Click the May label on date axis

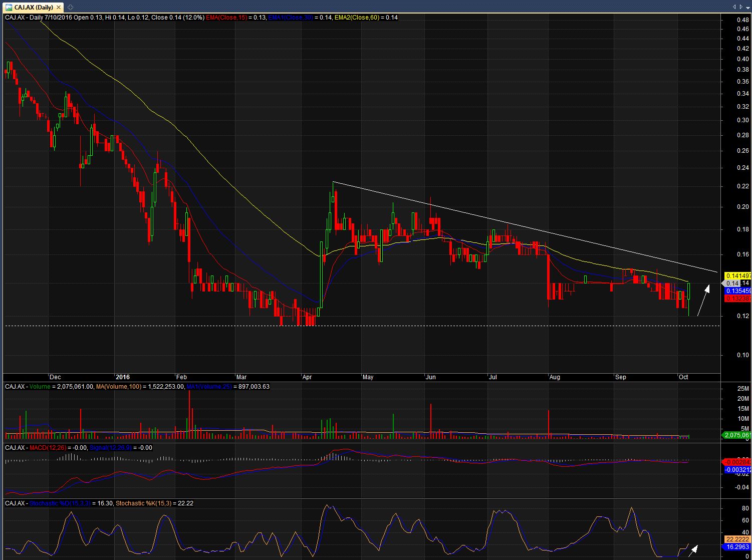click(x=368, y=377)
